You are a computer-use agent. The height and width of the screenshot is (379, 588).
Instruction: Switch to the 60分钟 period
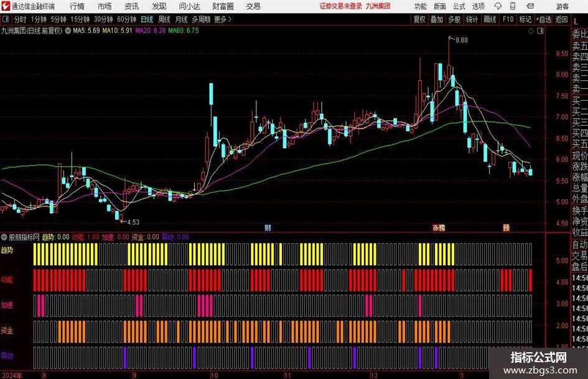126,19
